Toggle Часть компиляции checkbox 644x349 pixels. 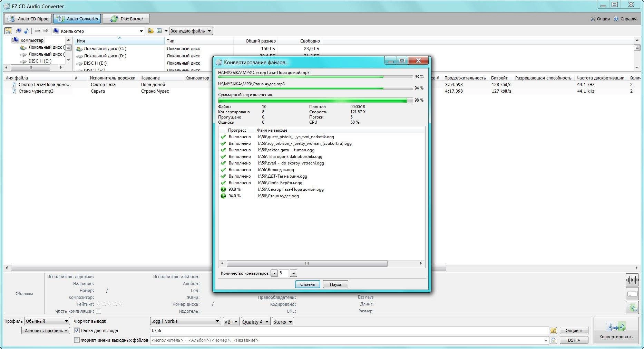tap(98, 311)
